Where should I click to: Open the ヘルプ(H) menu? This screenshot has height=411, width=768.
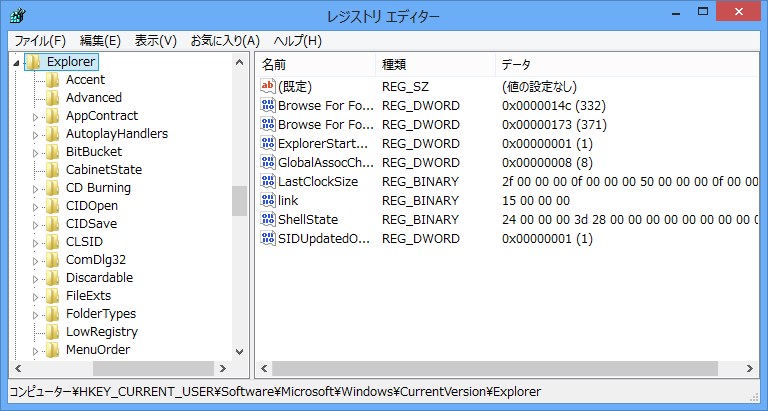(x=297, y=41)
